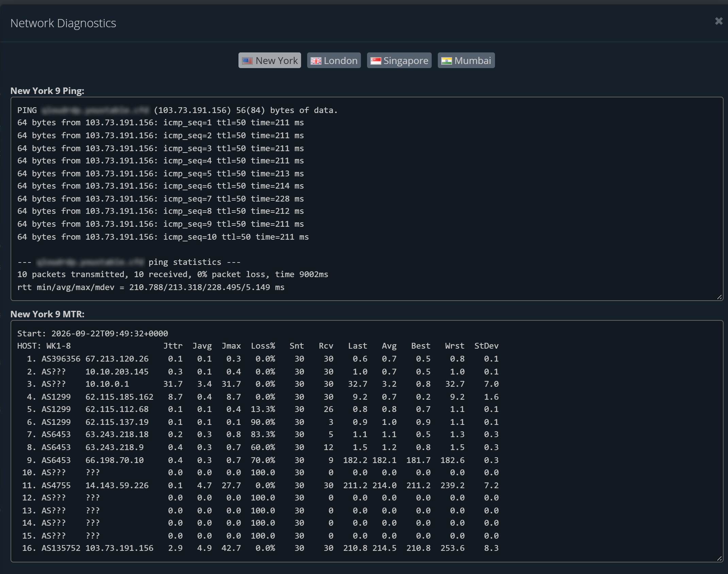728x574 pixels.
Task: Click the ping line with icmp_seq=5 time=213 ms
Action: click(161, 173)
